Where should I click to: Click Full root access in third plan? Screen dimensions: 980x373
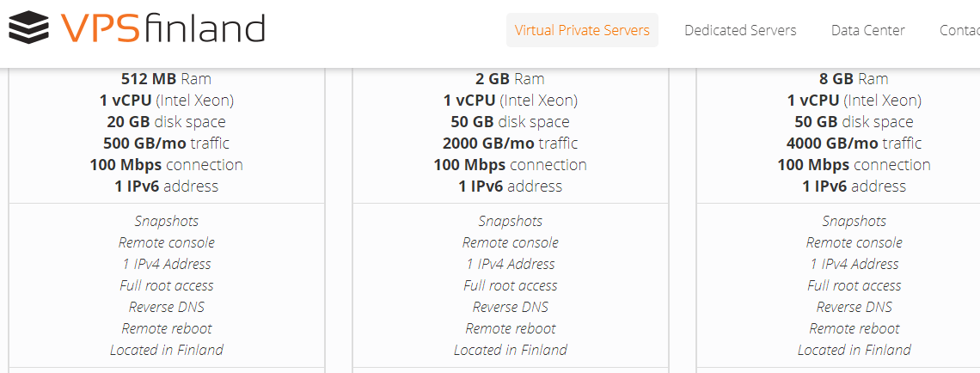pyautogui.click(x=854, y=285)
